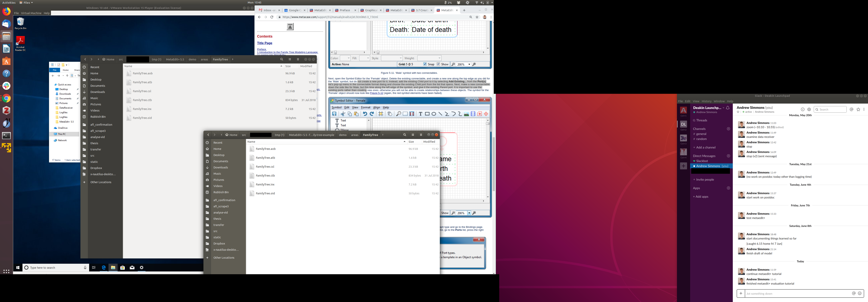Open History menu in Slack
This screenshot has height=302, width=868.
pyautogui.click(x=706, y=101)
